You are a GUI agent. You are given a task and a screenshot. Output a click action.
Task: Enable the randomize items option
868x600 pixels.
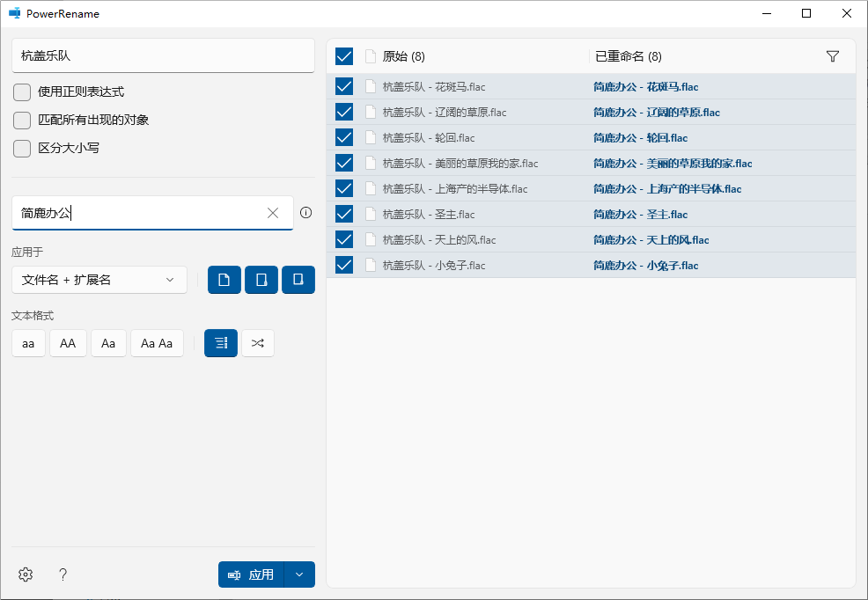257,343
